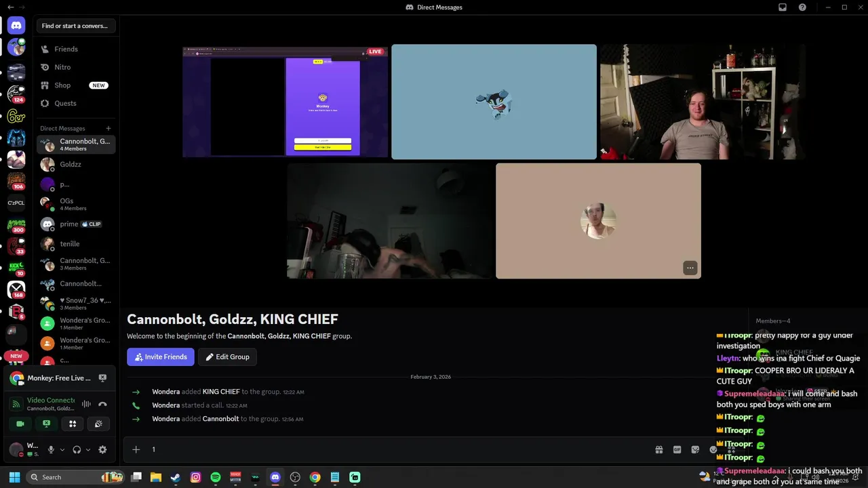
Task: Click the Edit Group button
Action: pyautogui.click(x=227, y=357)
